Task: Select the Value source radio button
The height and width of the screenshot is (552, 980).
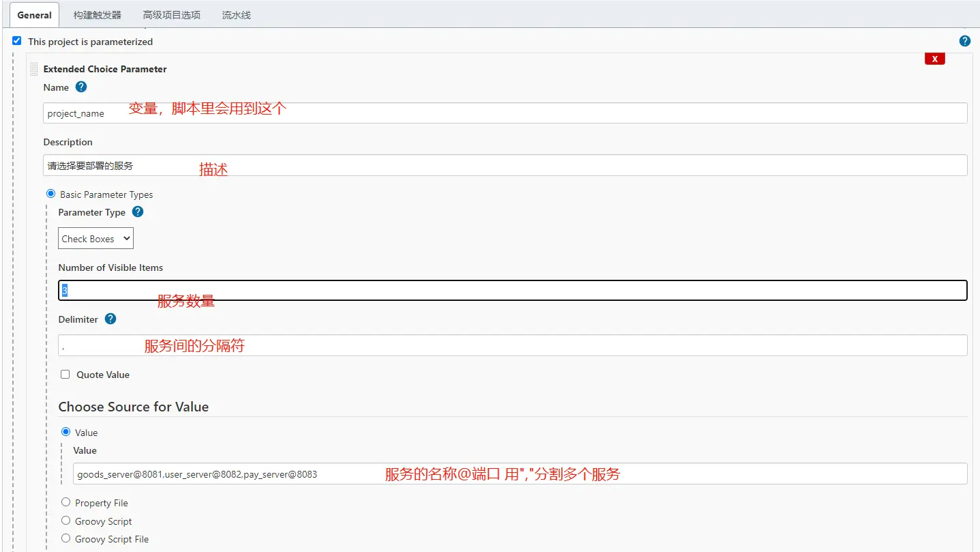Action: pyautogui.click(x=66, y=433)
